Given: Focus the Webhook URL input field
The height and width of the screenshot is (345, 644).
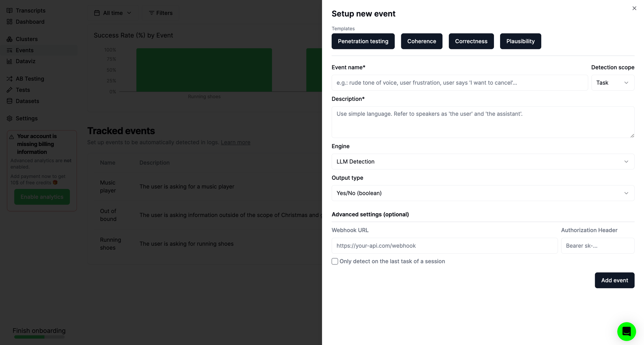Looking at the screenshot, I should pyautogui.click(x=445, y=246).
